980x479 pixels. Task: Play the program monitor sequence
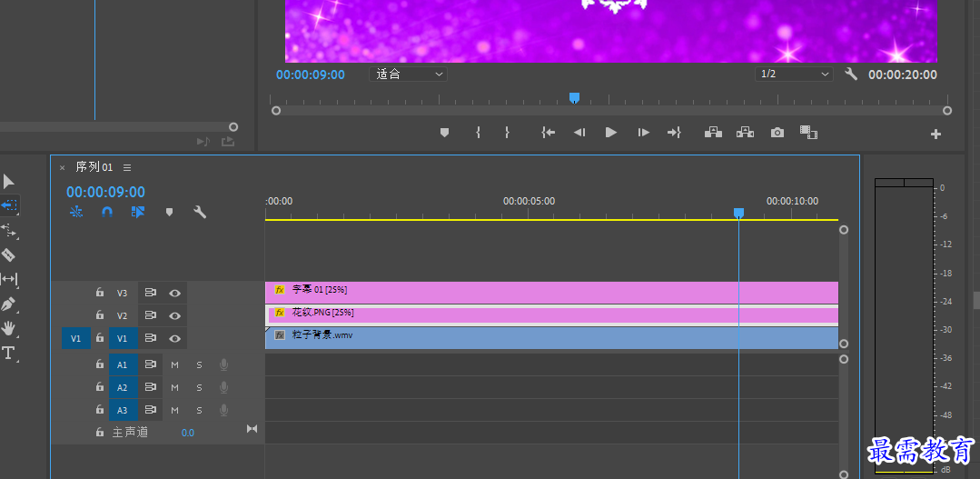coord(611,132)
